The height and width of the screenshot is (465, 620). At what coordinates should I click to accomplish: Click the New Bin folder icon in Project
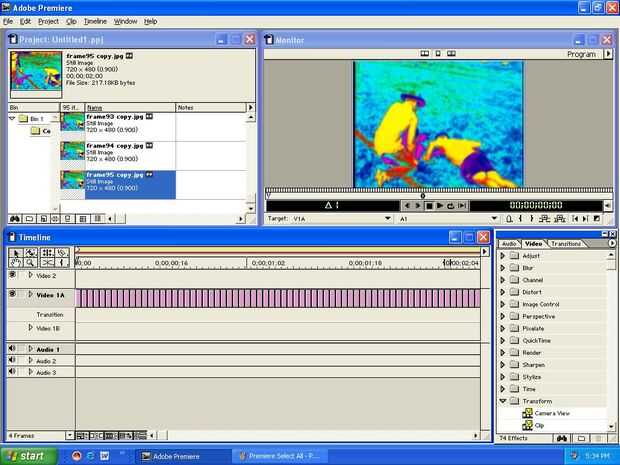point(29,219)
